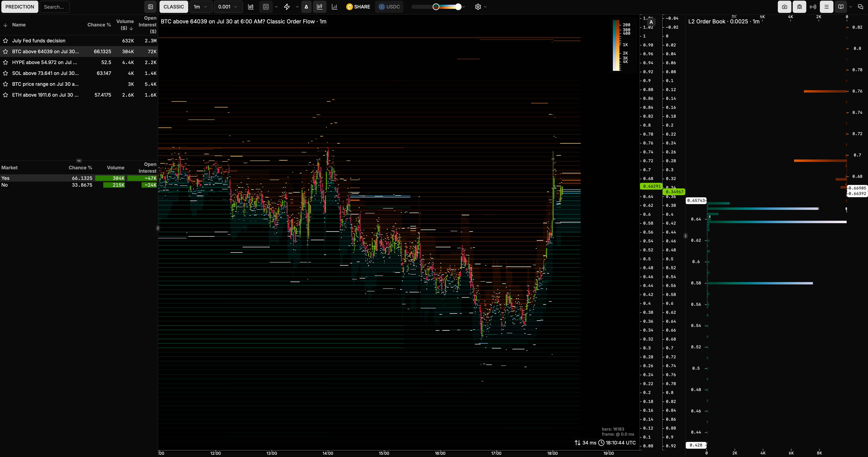Toggle the candlestick display button
The image size is (868, 457).
coord(319,7)
